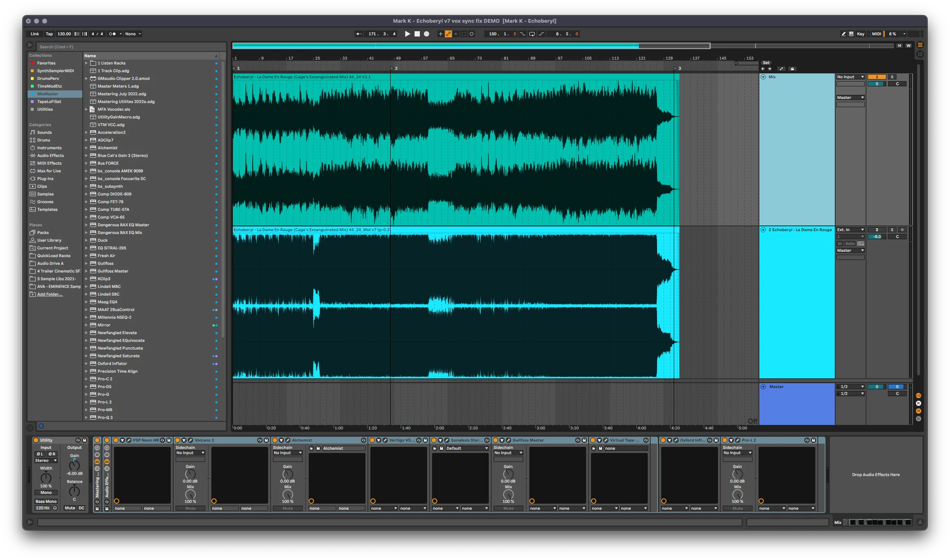Image resolution: width=950 pixels, height=560 pixels.
Task: Click the Utility Mute button
Action: 70,508
